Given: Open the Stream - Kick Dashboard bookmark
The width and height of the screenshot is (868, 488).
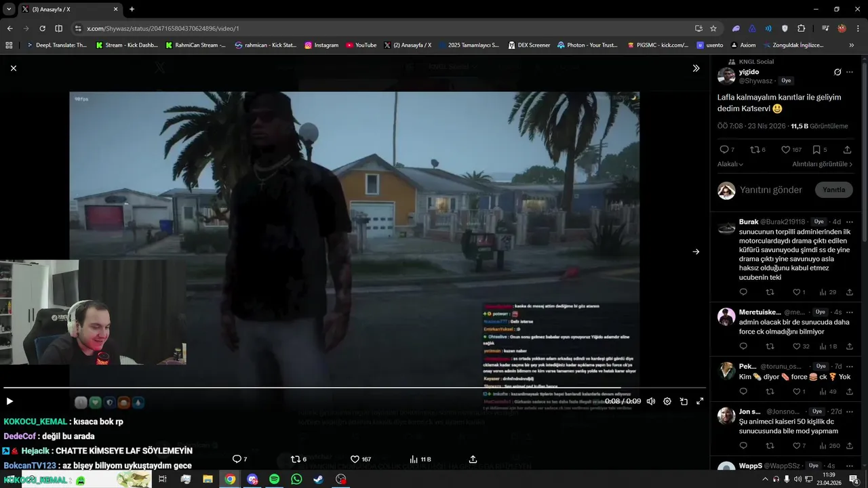Looking at the screenshot, I should coord(127,45).
